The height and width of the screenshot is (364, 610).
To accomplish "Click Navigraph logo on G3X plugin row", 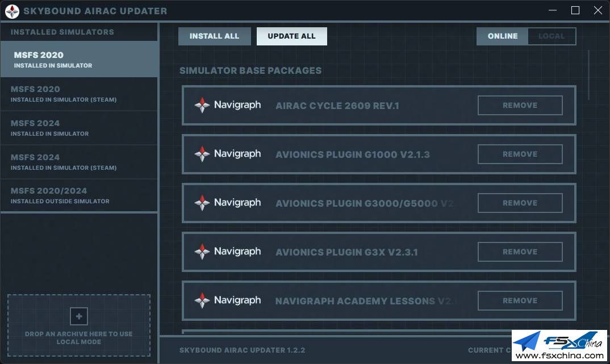I will coord(228,252).
